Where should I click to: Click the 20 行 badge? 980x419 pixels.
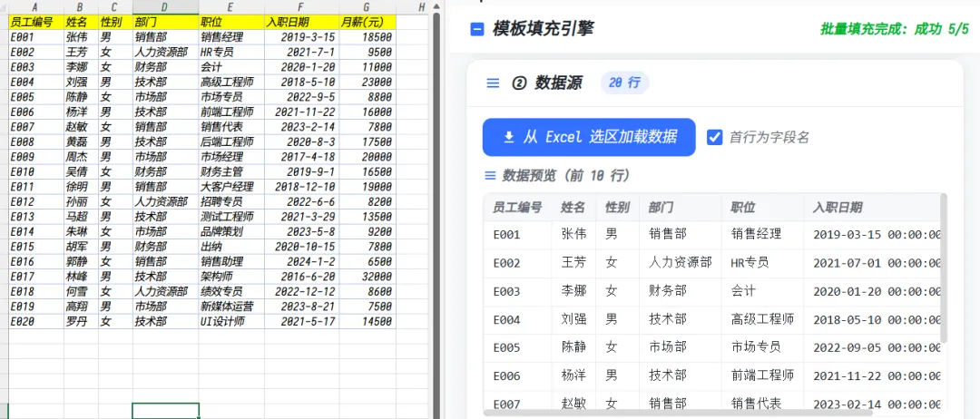[625, 83]
